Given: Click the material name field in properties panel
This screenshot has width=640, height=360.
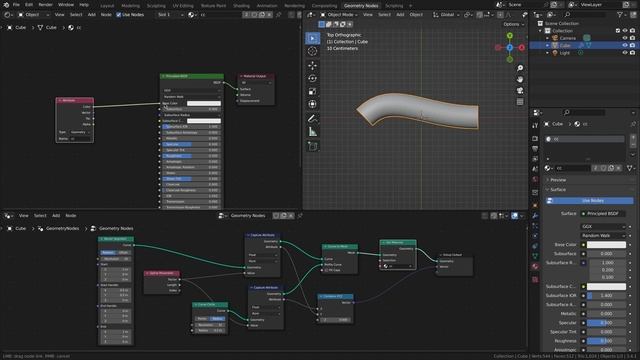Looking at the screenshot, I should click(572, 168).
